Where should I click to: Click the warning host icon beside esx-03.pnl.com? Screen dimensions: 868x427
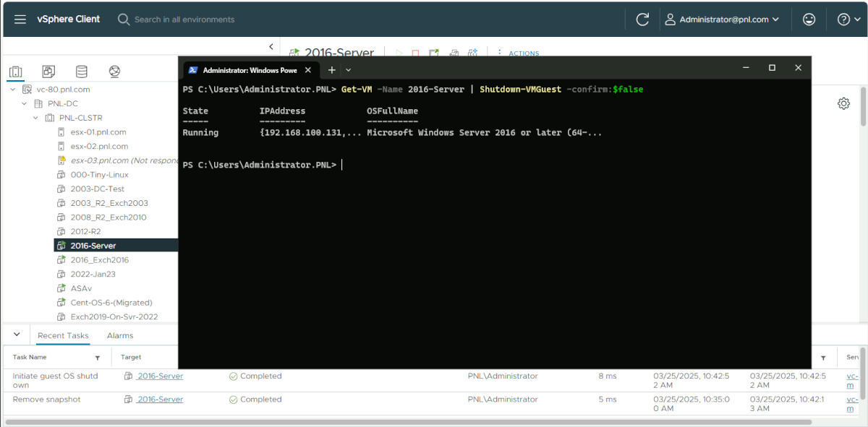point(61,160)
